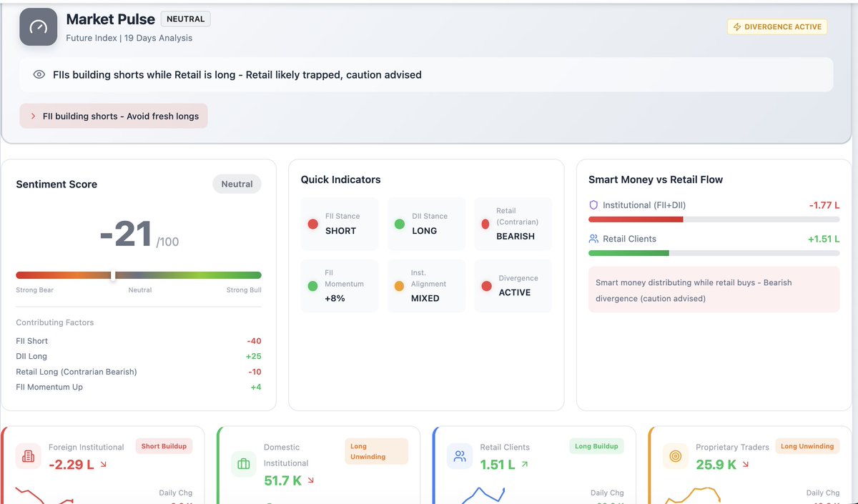The height and width of the screenshot is (504, 858).
Task: Click the Strong Bull scale label
Action: [244, 290]
